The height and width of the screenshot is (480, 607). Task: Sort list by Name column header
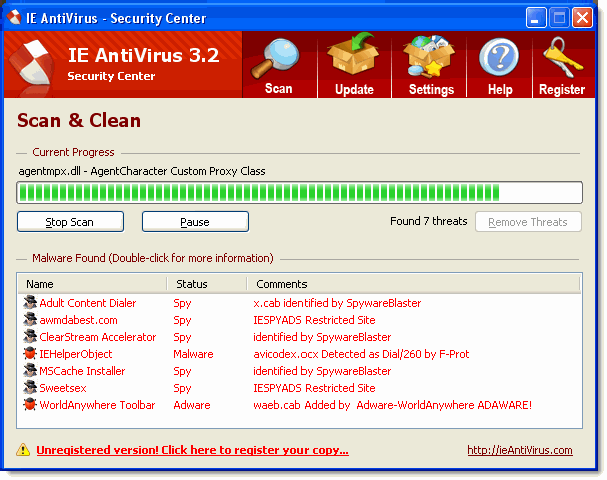[93, 284]
